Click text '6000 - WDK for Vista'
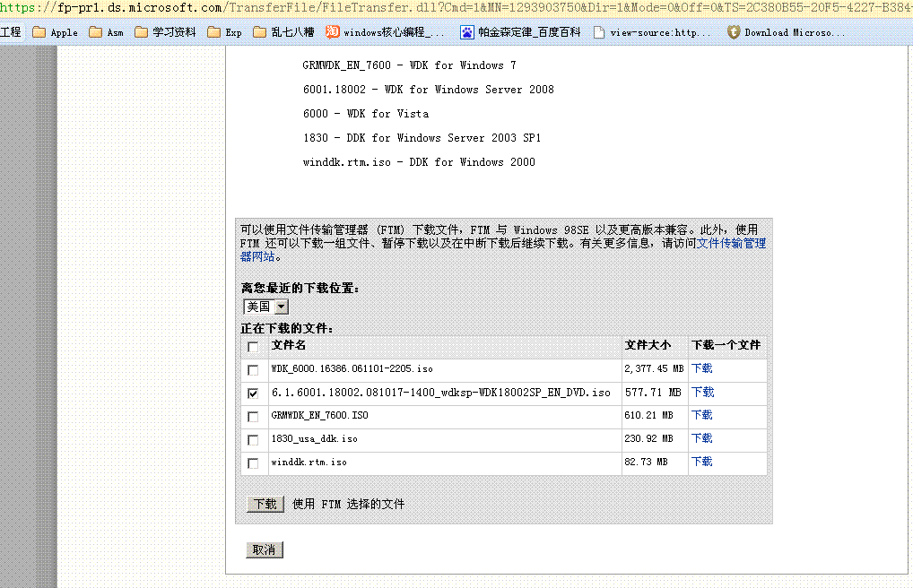 coord(366,114)
